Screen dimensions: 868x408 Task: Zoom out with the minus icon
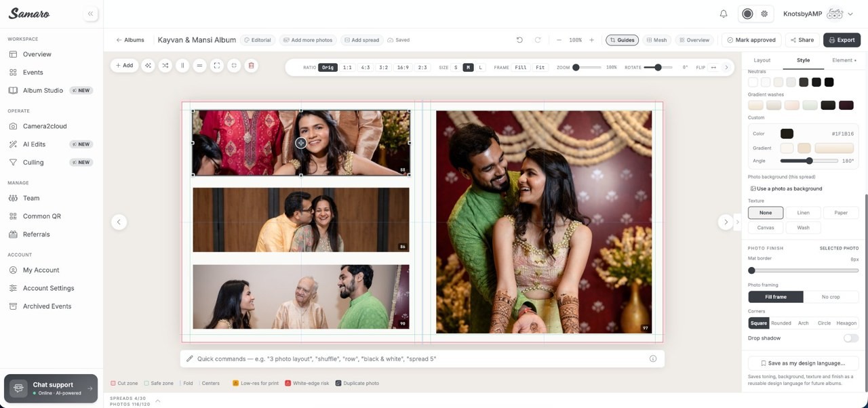(x=559, y=40)
